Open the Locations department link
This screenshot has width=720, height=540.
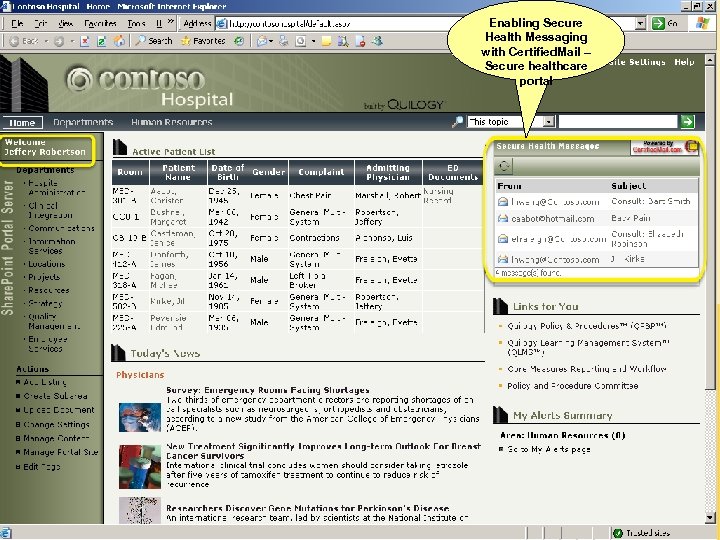[47, 264]
